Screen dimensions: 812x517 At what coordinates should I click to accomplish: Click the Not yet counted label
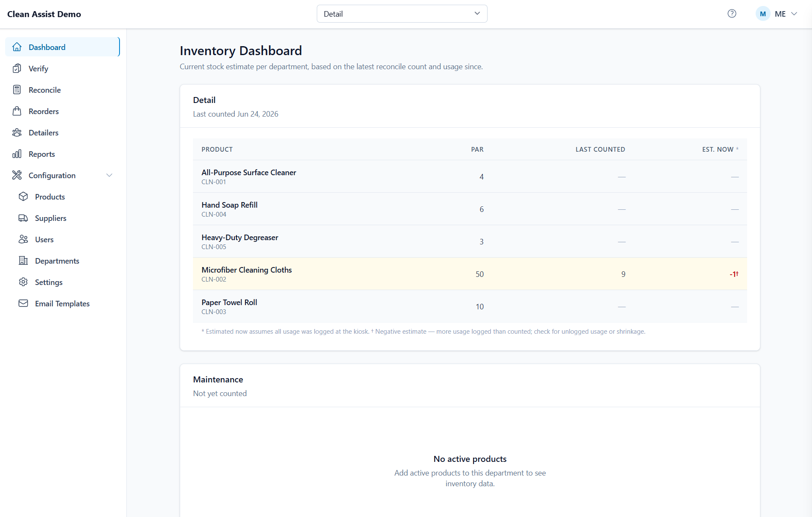click(x=220, y=394)
